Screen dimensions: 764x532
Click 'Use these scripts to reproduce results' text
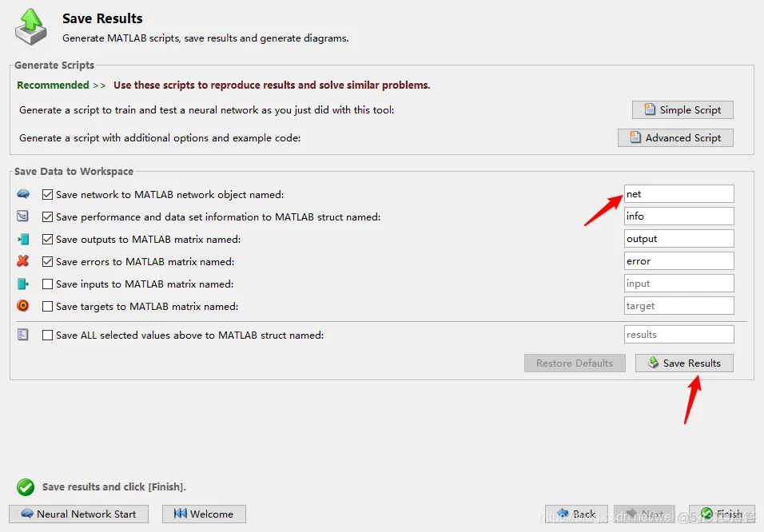[x=272, y=85]
